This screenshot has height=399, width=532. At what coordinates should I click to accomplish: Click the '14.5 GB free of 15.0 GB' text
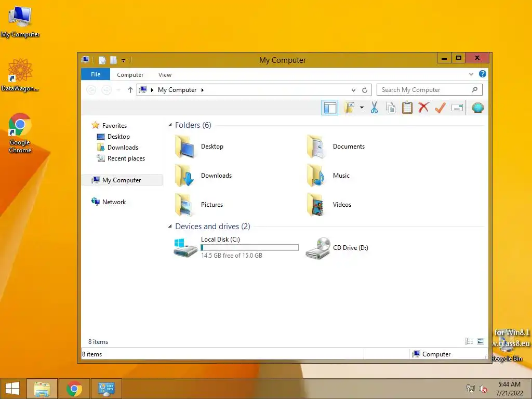coord(231,256)
